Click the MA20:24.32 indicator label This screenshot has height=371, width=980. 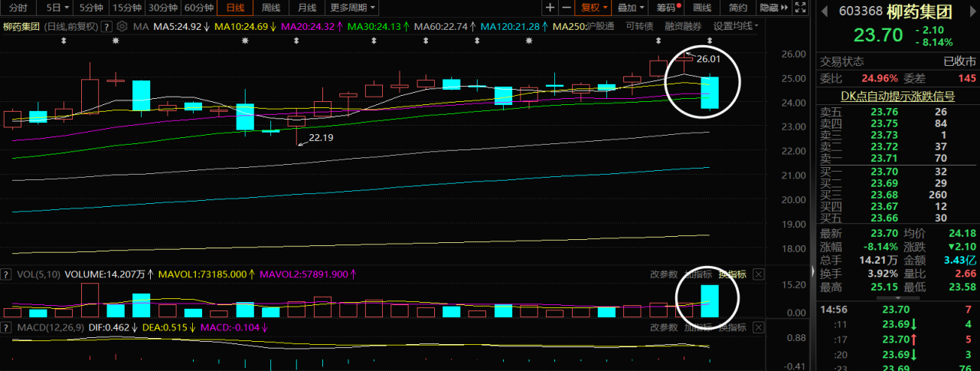click(x=308, y=26)
